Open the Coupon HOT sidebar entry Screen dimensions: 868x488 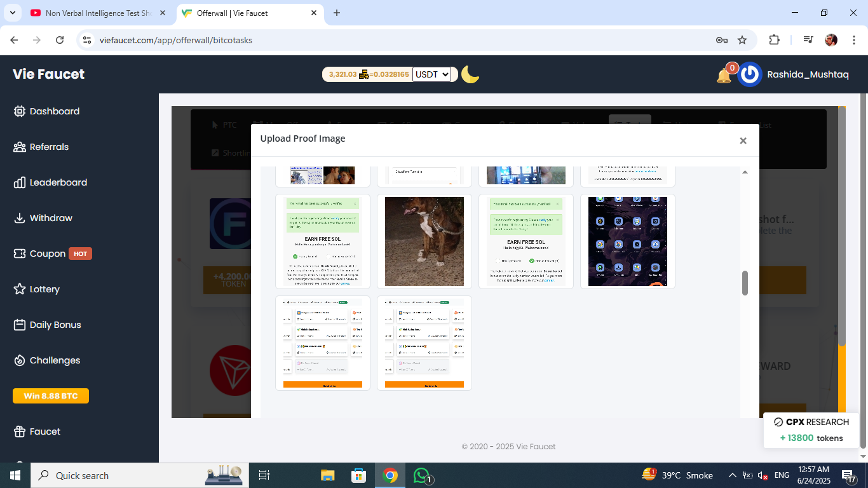point(52,254)
